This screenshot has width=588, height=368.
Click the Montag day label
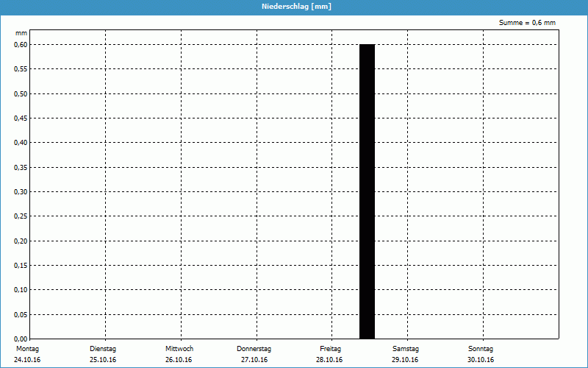coord(27,349)
